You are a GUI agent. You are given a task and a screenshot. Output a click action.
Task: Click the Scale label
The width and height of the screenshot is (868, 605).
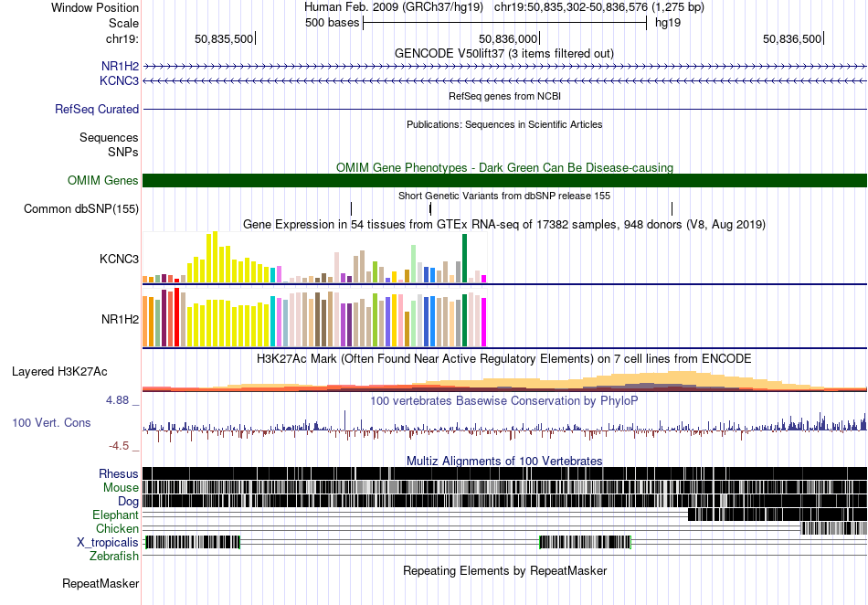pos(123,23)
